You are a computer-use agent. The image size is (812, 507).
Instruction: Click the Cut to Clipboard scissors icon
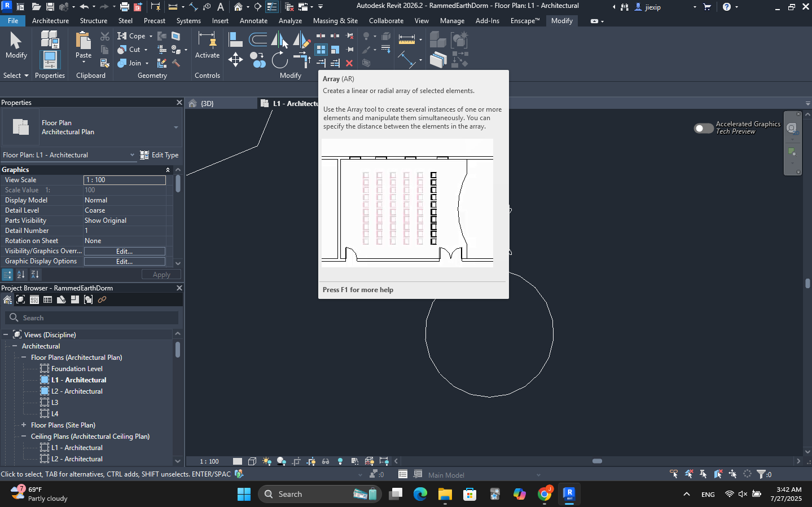point(105,36)
